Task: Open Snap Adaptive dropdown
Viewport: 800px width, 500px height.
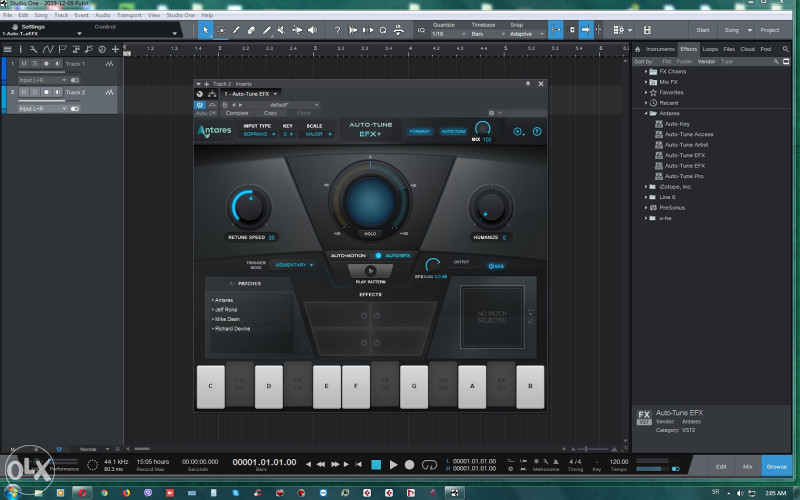Action: click(527, 34)
